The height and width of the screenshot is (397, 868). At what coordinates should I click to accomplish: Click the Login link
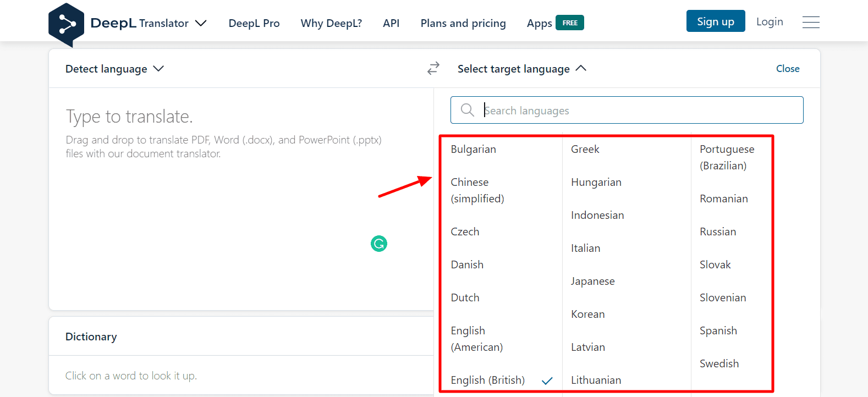pos(770,21)
